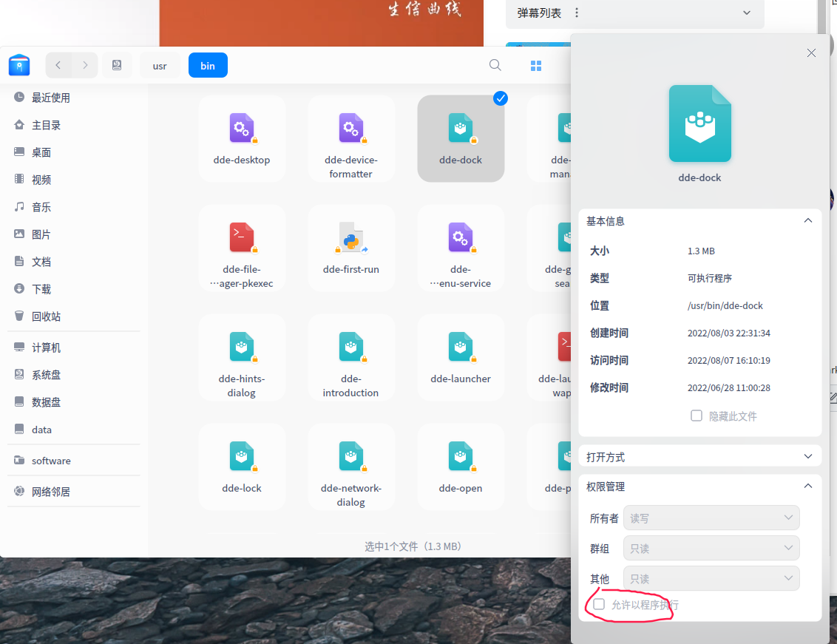Image resolution: width=837 pixels, height=644 pixels.
Task: Select dde-file-manager-pkexec script file
Action: pos(242,248)
